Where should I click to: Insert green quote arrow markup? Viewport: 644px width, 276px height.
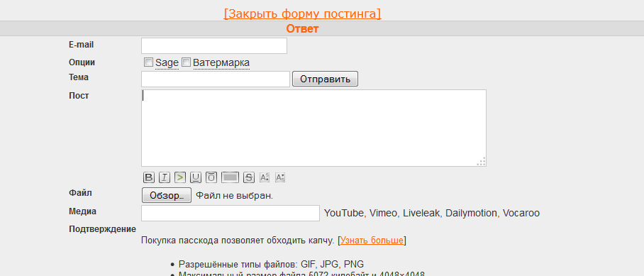[x=180, y=177]
